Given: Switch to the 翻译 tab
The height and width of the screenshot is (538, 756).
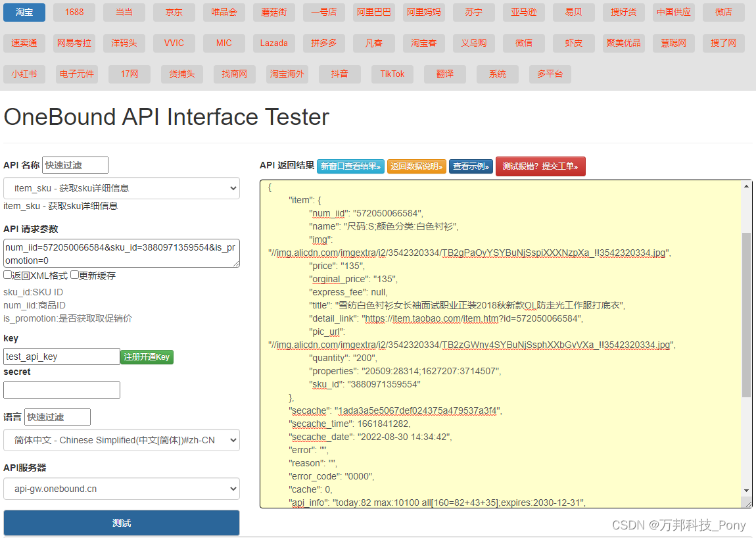Looking at the screenshot, I should pyautogui.click(x=445, y=74).
